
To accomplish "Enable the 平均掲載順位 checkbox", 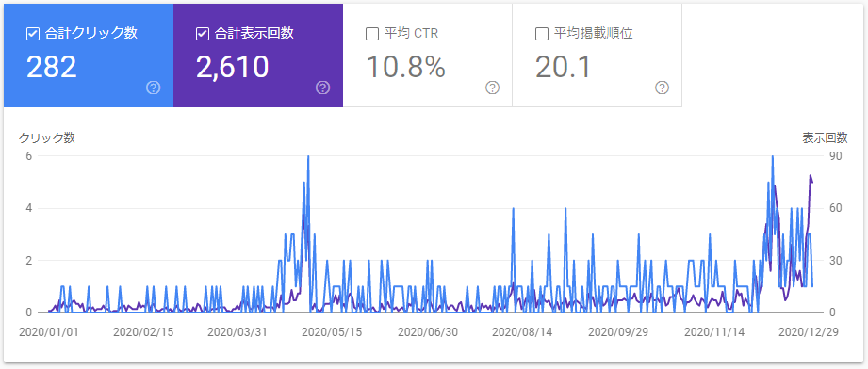I will (541, 34).
